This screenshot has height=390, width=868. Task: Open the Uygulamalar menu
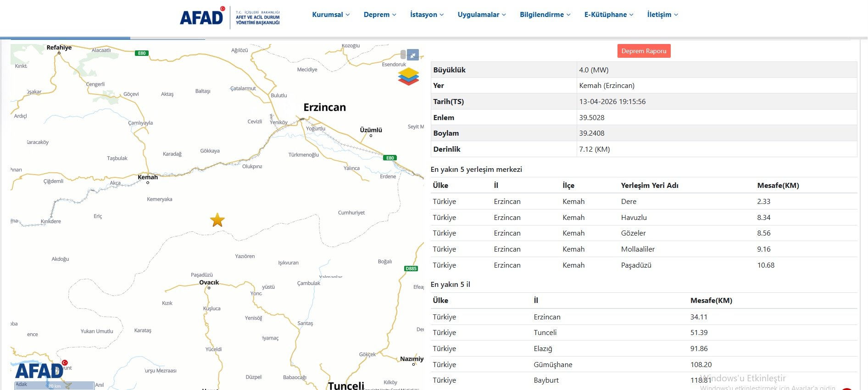(482, 15)
